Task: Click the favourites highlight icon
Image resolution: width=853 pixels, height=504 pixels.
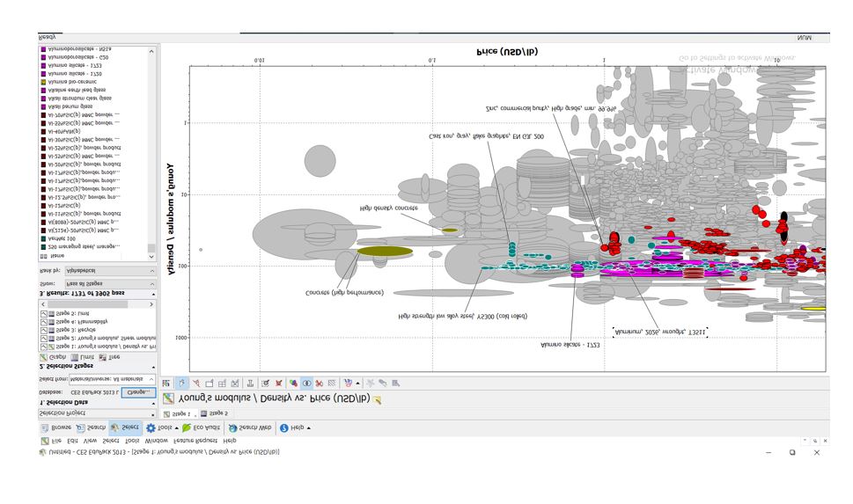Action: tap(349, 383)
